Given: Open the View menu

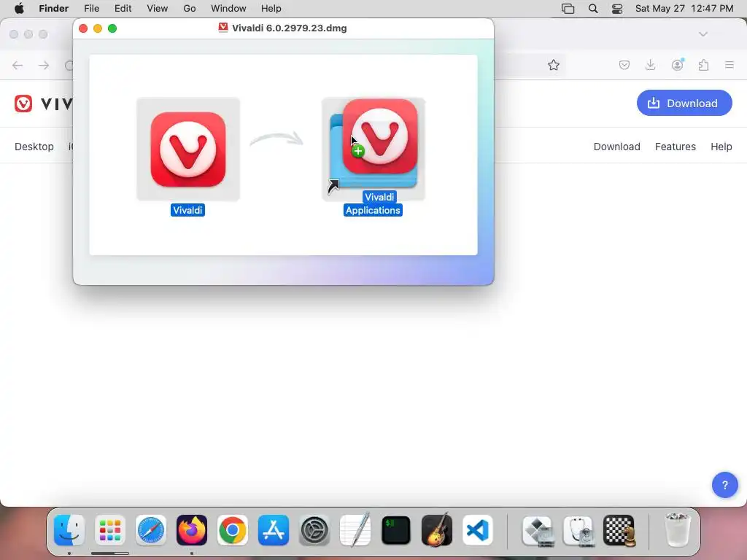Looking at the screenshot, I should coord(158,9).
